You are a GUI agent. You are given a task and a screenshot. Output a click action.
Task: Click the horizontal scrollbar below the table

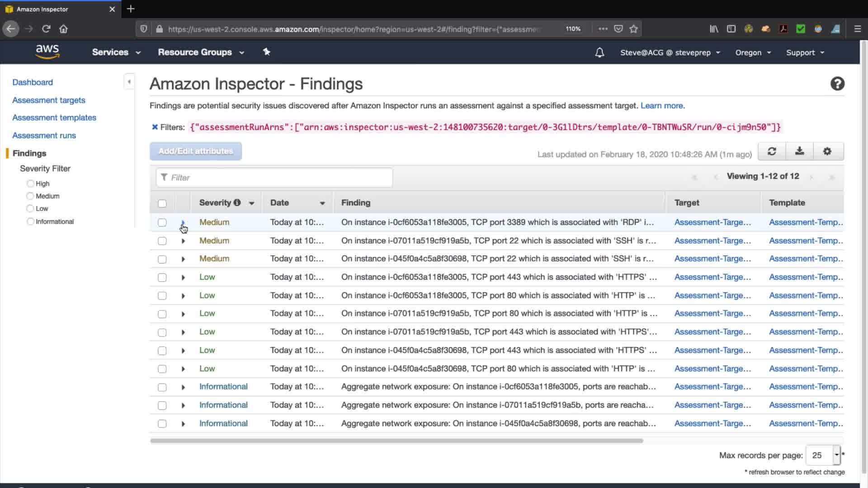click(396, 441)
